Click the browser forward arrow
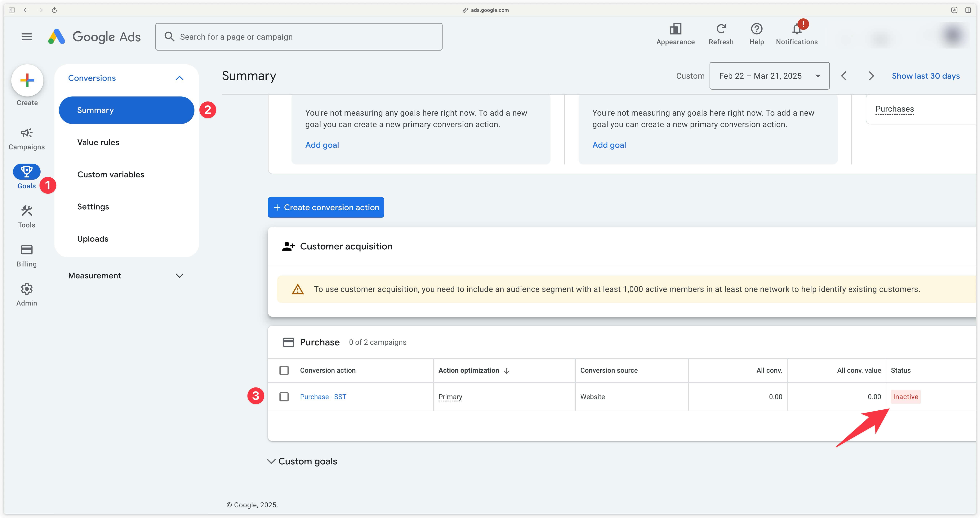The width and height of the screenshot is (980, 518). point(40,10)
